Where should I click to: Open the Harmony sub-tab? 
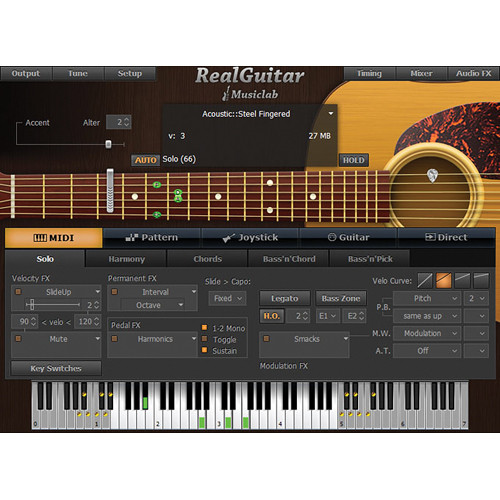tap(126, 259)
